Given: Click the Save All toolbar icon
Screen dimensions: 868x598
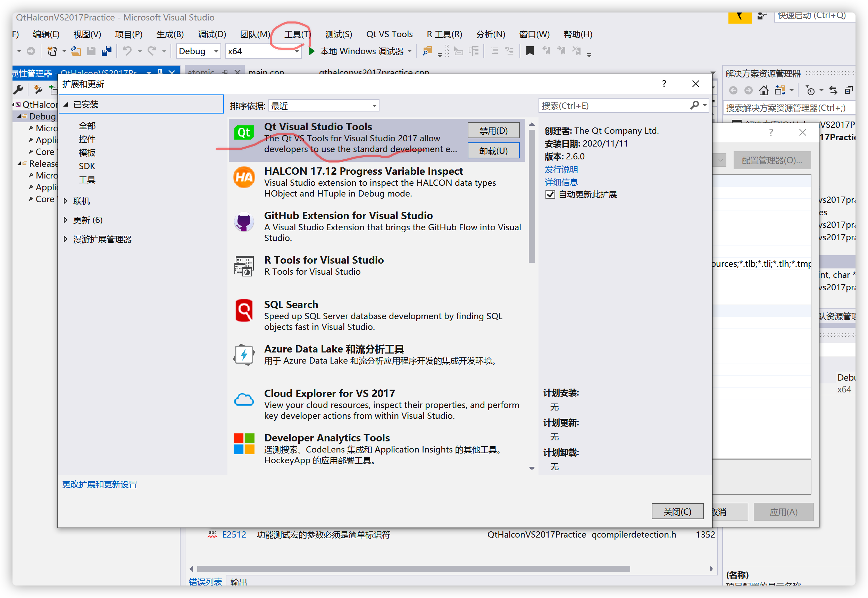Looking at the screenshot, I should [107, 51].
